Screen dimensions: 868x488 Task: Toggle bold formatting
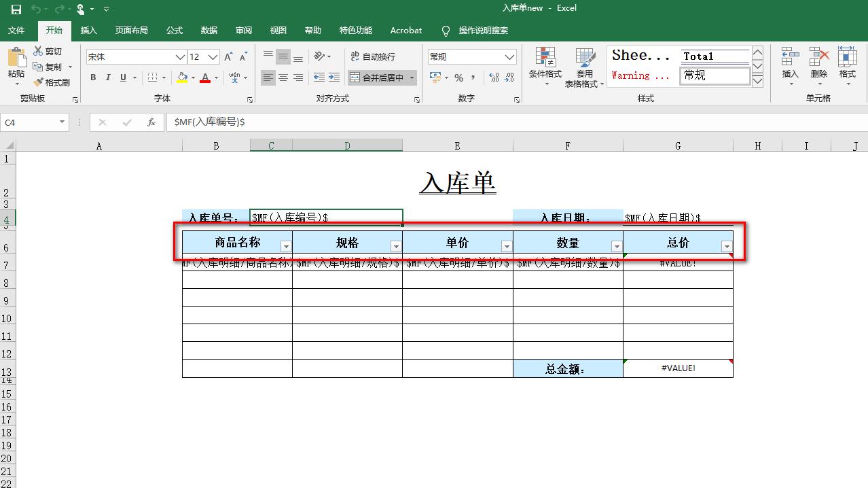click(93, 77)
